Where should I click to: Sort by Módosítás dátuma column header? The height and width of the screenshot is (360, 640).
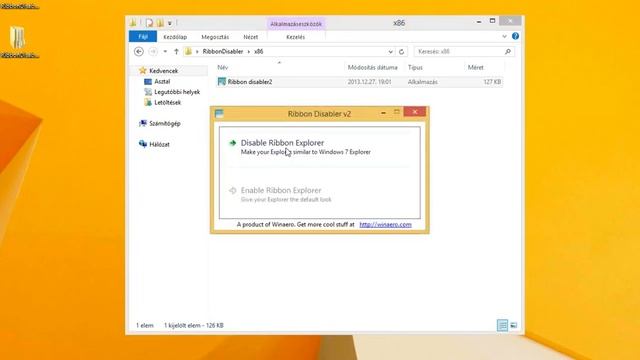click(x=373, y=67)
